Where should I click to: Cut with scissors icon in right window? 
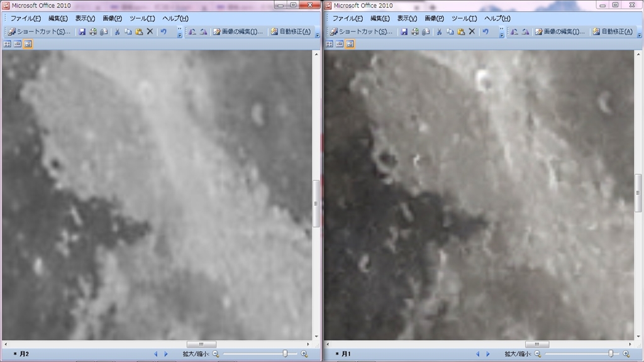439,31
